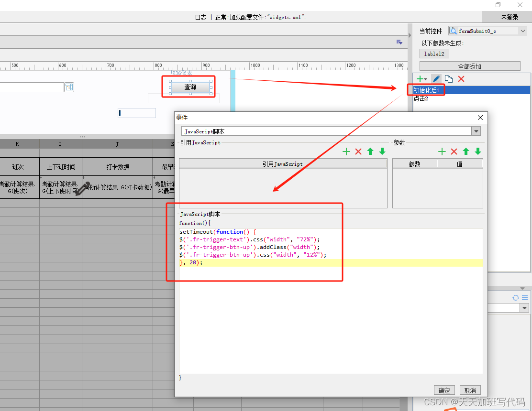Move referenced JavaScript entry down

click(382, 151)
